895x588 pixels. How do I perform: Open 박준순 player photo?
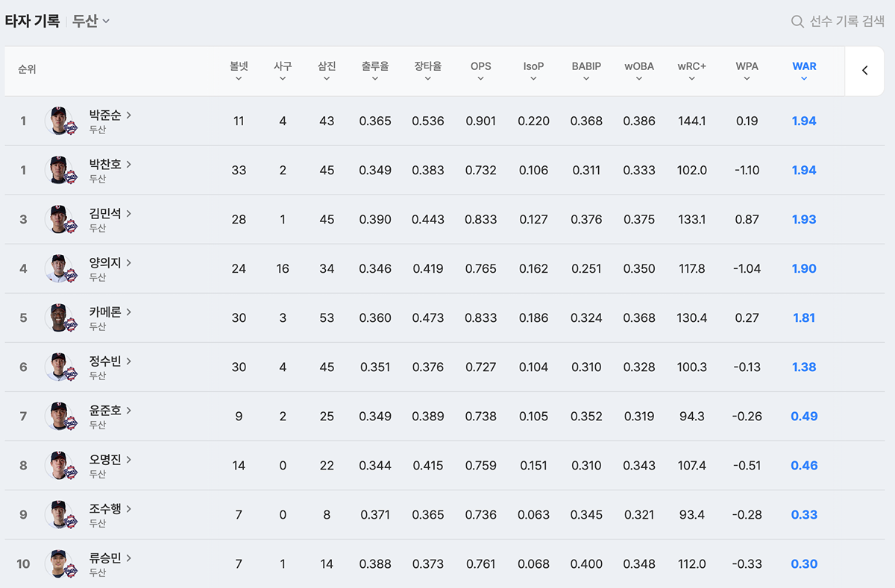point(60,121)
